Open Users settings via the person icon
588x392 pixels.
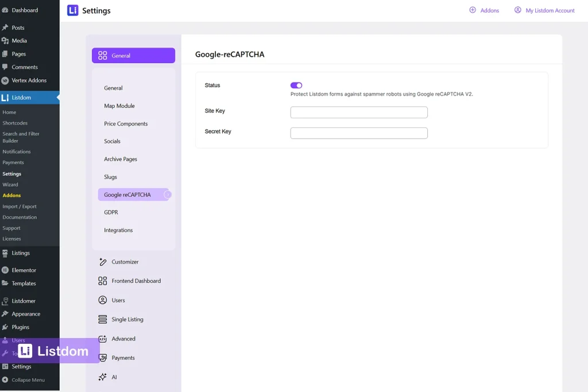pos(103,300)
